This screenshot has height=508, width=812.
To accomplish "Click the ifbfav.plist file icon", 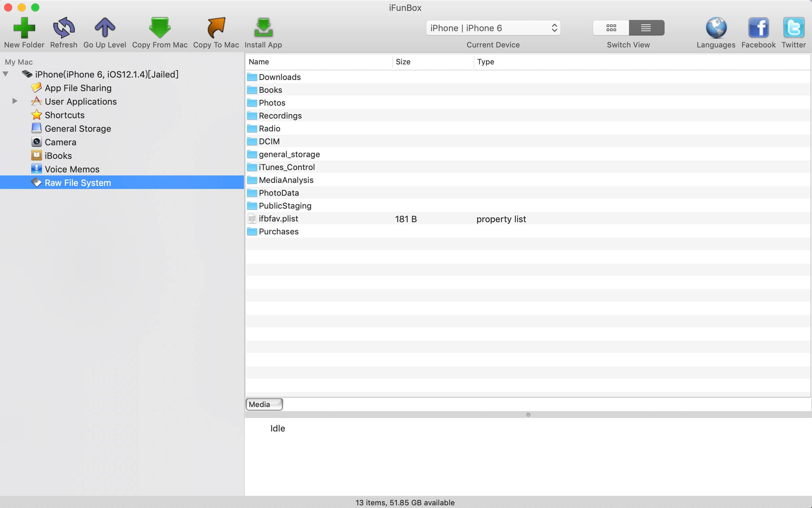I will (x=252, y=218).
